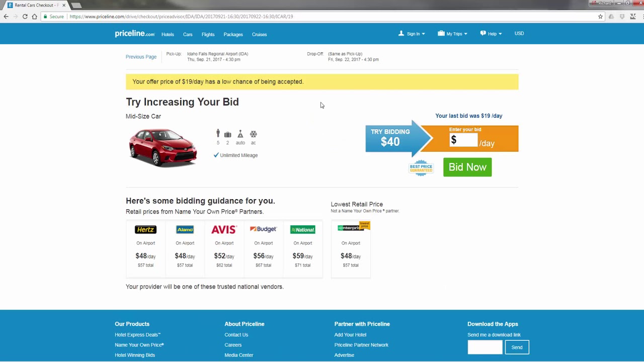
Task: Click the Send download link button
Action: [x=517, y=347]
